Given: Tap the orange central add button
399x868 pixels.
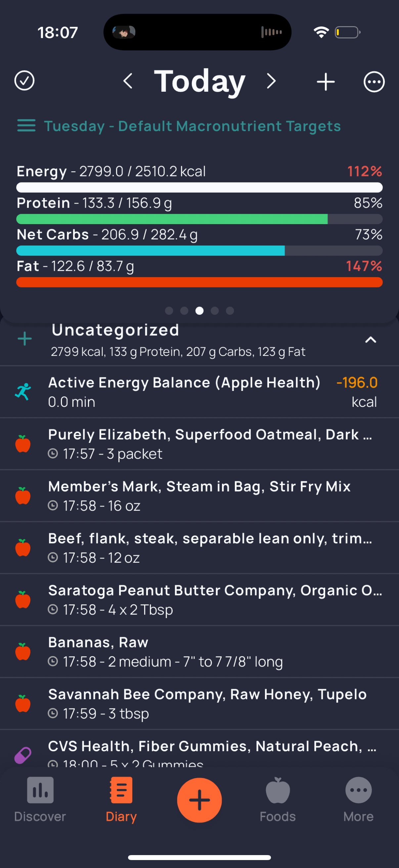Looking at the screenshot, I should (x=199, y=800).
